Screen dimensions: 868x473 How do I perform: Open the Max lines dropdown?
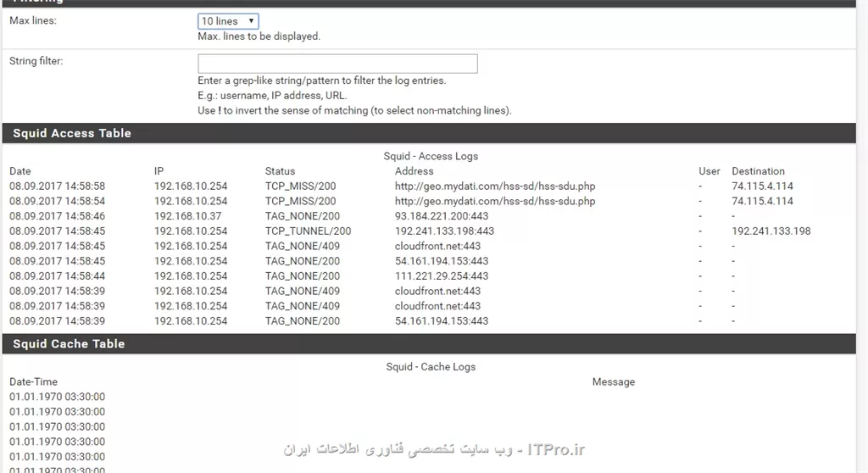point(228,21)
